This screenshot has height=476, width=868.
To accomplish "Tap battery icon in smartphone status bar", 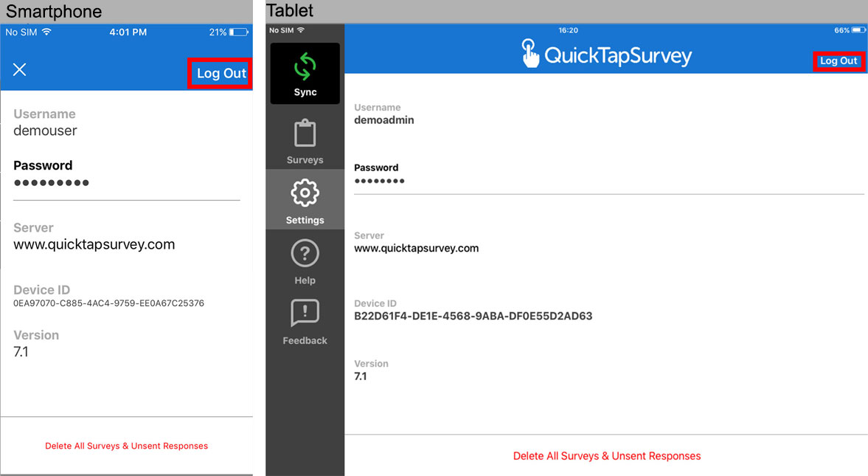I will (239, 32).
